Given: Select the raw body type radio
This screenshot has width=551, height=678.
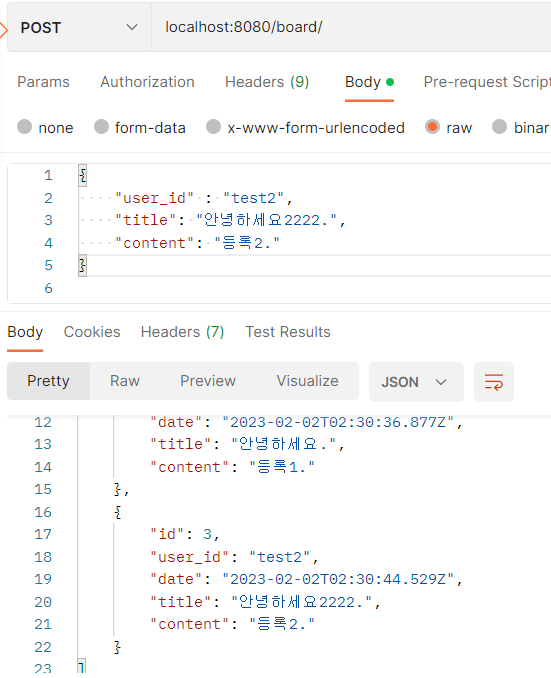Looking at the screenshot, I should tap(432, 127).
